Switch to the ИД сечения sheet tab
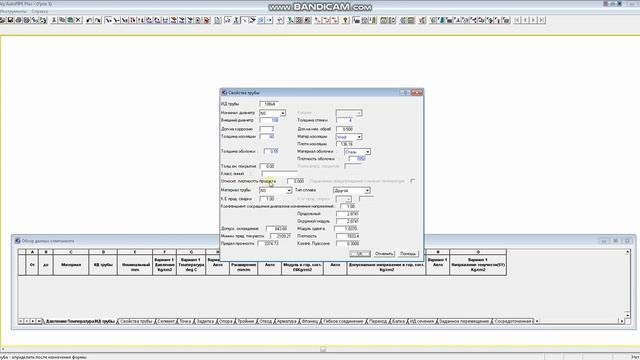The height and width of the screenshot is (360, 640). [422, 321]
